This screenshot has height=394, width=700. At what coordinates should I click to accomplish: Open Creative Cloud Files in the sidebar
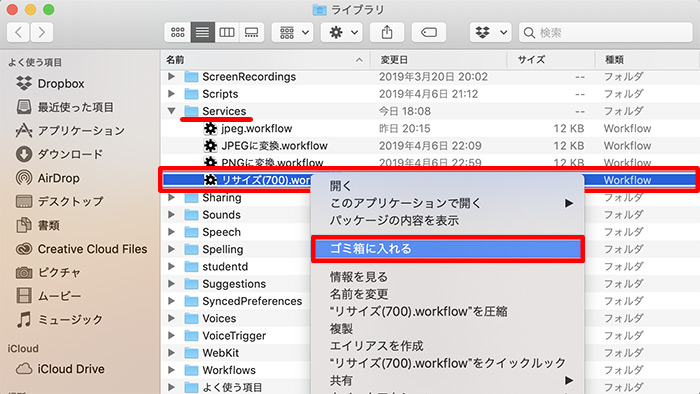click(x=81, y=249)
